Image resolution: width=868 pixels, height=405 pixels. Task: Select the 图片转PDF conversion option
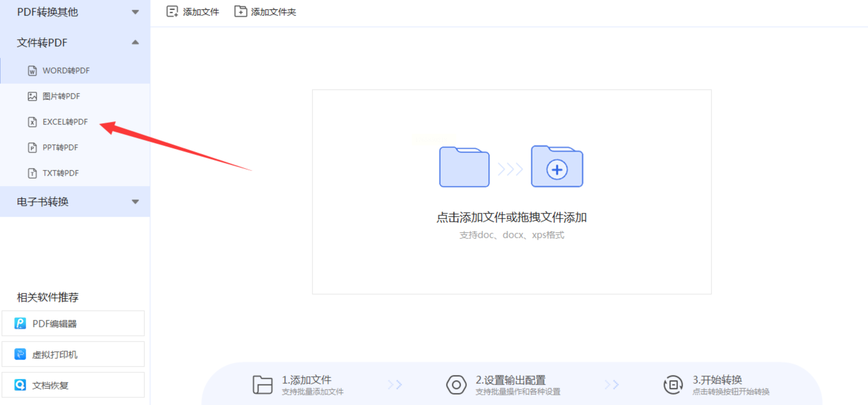click(x=61, y=96)
